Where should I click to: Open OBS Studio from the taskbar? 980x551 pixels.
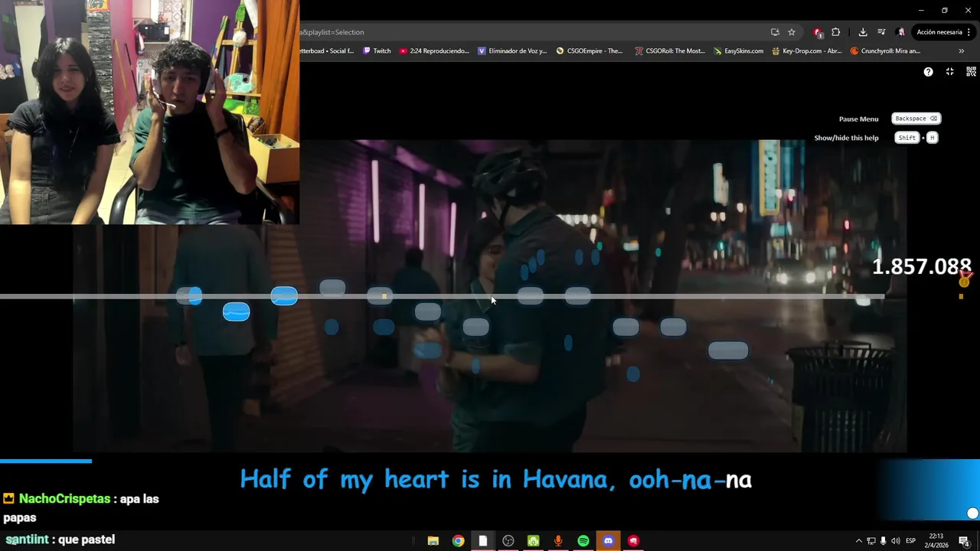(508, 541)
